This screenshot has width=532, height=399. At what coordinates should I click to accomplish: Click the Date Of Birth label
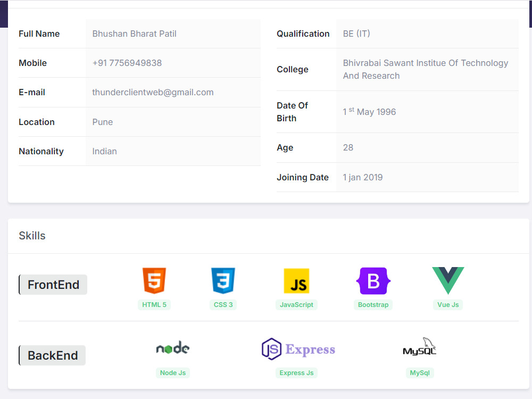click(292, 112)
